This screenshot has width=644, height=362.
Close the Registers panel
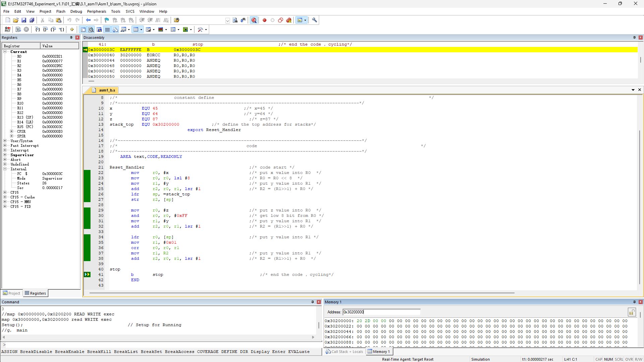(77, 38)
